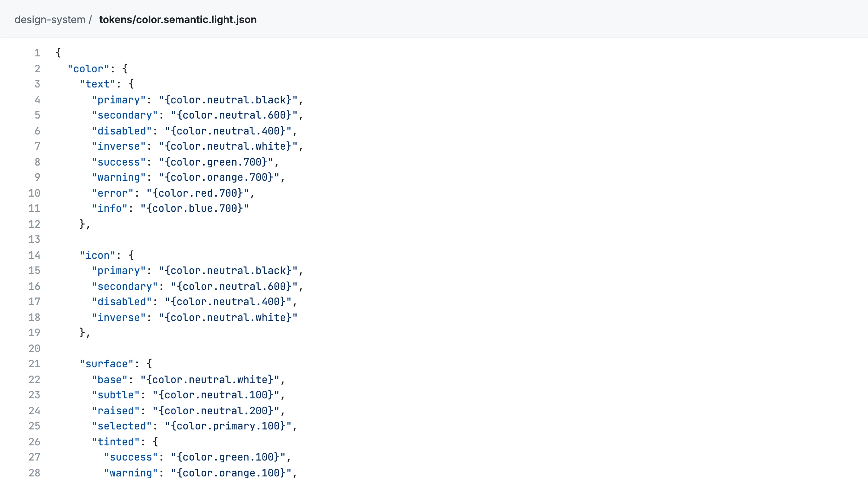The height and width of the screenshot is (488, 868).
Task: Open the design-system breadcrumb link
Action: click(50, 20)
